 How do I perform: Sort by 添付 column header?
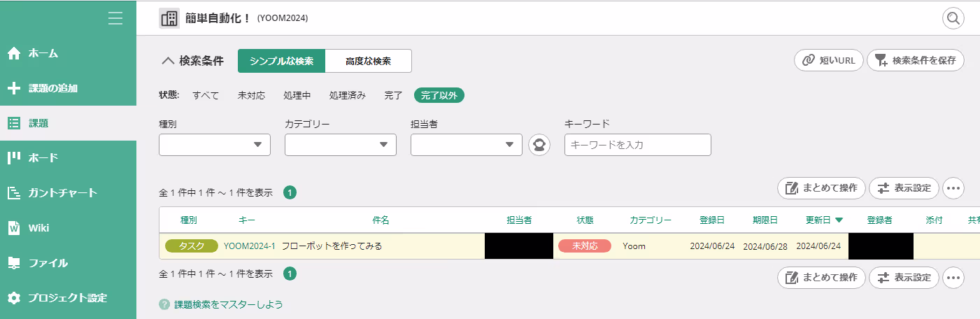point(935,220)
